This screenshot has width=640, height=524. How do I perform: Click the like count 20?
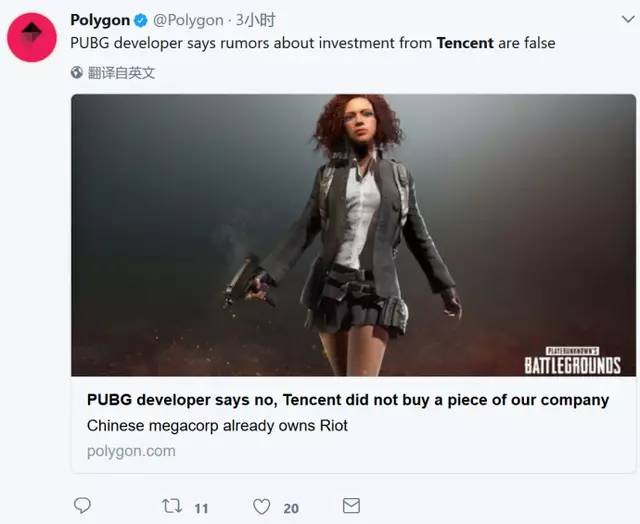(x=291, y=508)
